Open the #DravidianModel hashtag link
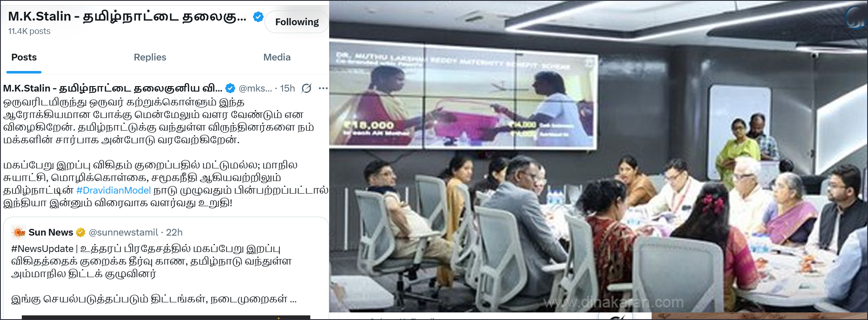 click(x=113, y=190)
